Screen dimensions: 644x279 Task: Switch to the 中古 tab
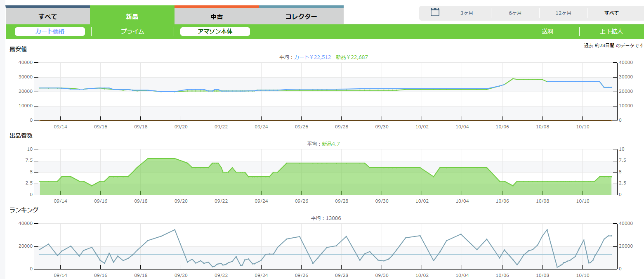217,17
